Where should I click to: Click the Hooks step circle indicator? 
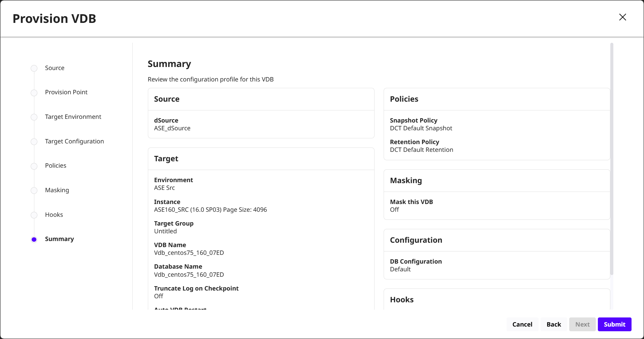pyautogui.click(x=34, y=215)
